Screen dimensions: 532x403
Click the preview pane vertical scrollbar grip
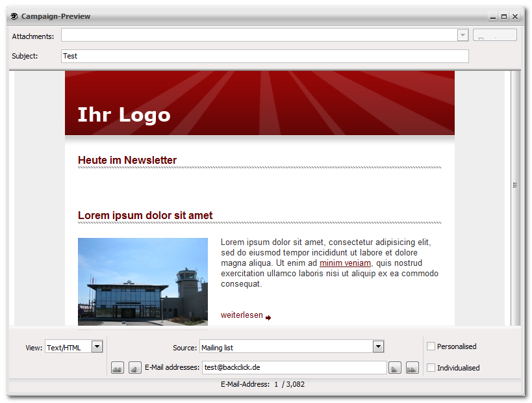pos(515,185)
